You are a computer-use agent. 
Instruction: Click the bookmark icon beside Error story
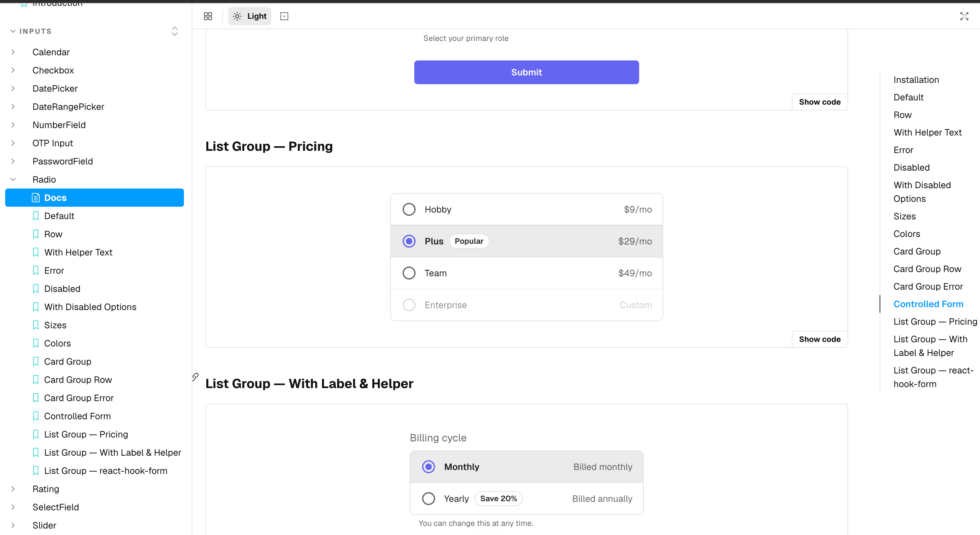tap(36, 271)
